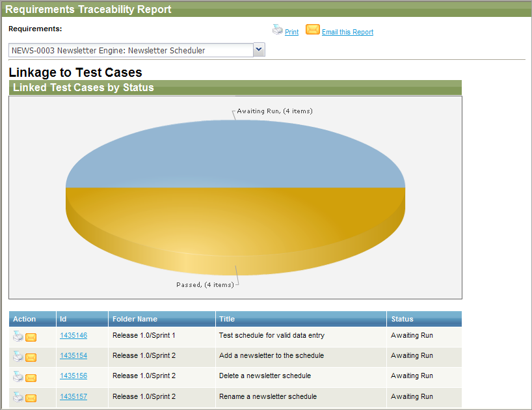Screen dimensions: 532x410
Task: Print test case row 1435157
Action: 18,397
